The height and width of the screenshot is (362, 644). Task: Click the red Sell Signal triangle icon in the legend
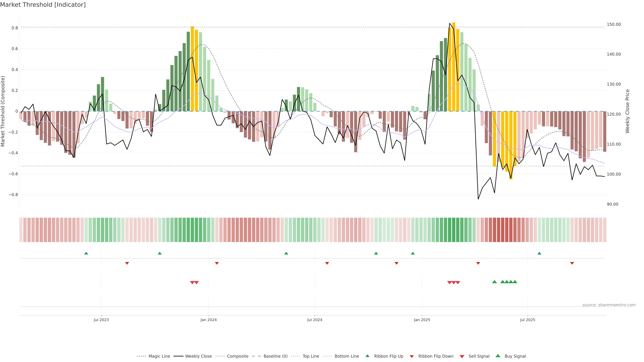tap(462, 356)
